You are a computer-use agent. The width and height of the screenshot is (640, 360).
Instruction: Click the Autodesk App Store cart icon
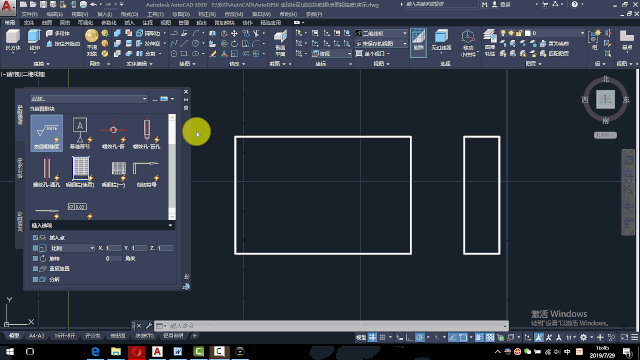point(545,4)
